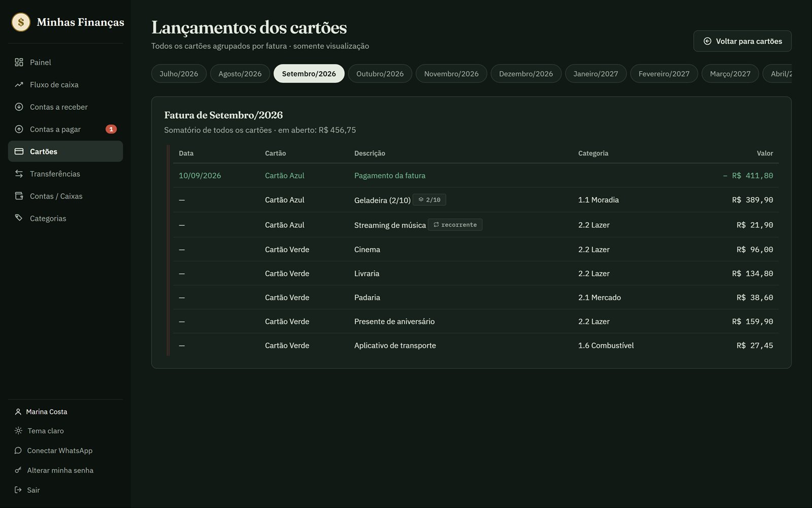Click the date 10/09/2026
This screenshot has height=508, width=812.
[x=200, y=175]
